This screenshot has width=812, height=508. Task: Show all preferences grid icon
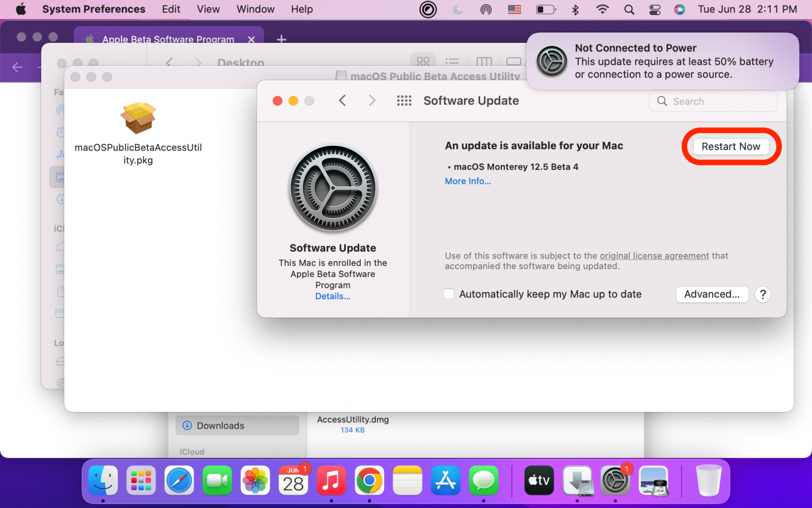pos(404,100)
